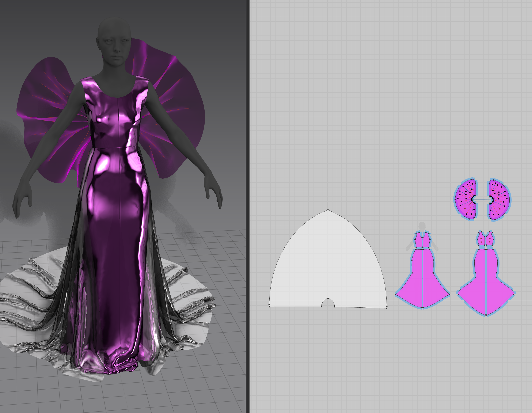Click the top apex point of train pattern

pos(328,210)
